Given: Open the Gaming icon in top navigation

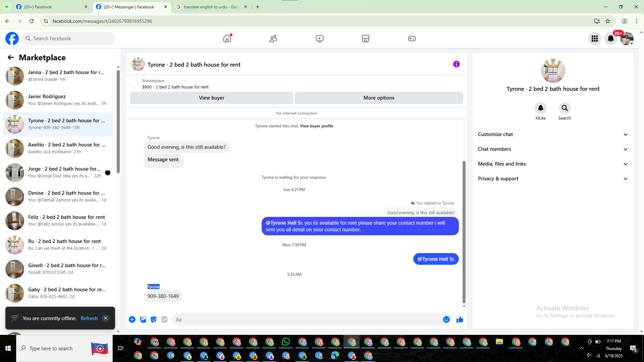Looking at the screenshot, I should [412, 39].
